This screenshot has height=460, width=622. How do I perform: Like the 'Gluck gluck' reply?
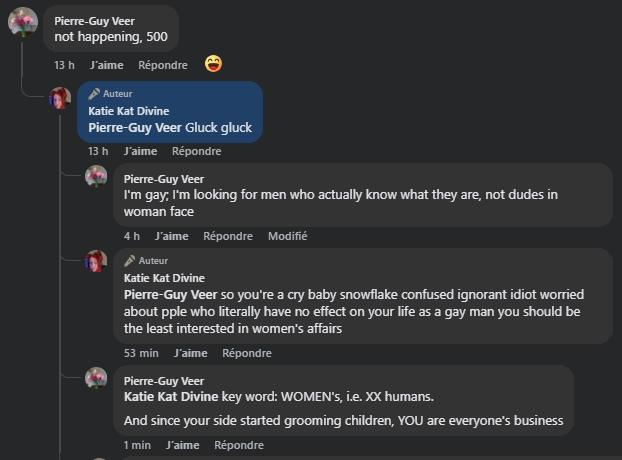click(141, 151)
